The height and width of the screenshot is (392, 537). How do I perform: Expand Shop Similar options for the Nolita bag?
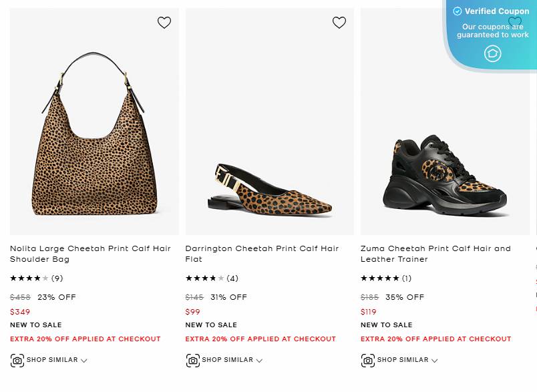click(x=84, y=361)
